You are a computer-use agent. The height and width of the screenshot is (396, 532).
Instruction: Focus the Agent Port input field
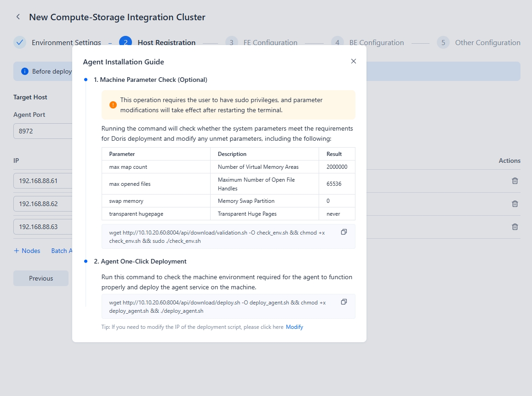(43, 131)
